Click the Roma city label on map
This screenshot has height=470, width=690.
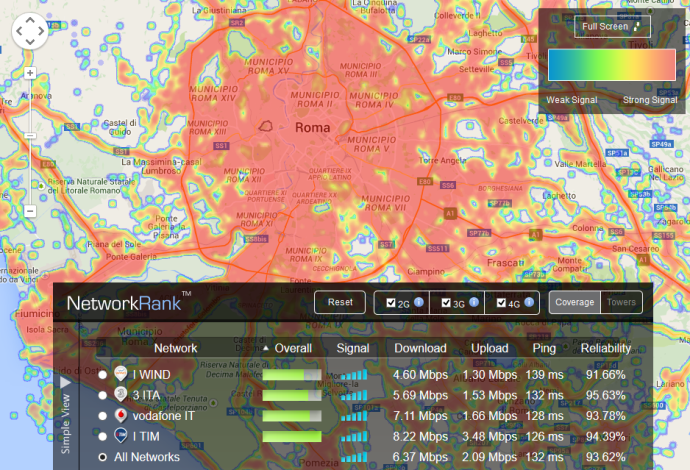click(312, 128)
